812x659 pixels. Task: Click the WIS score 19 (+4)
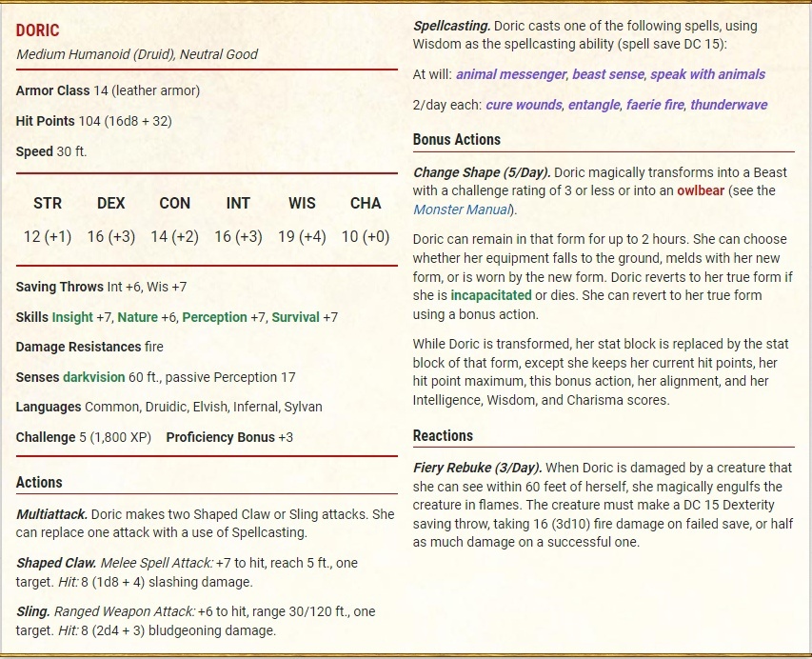[302, 237]
